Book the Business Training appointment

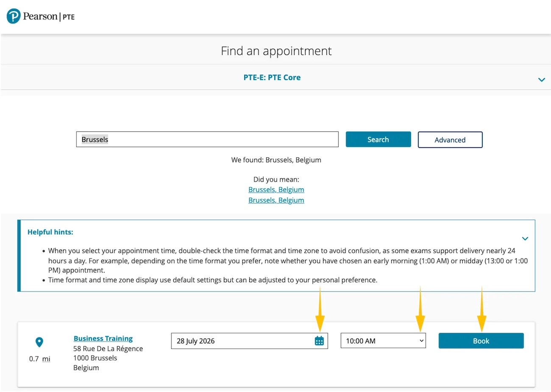point(481,341)
